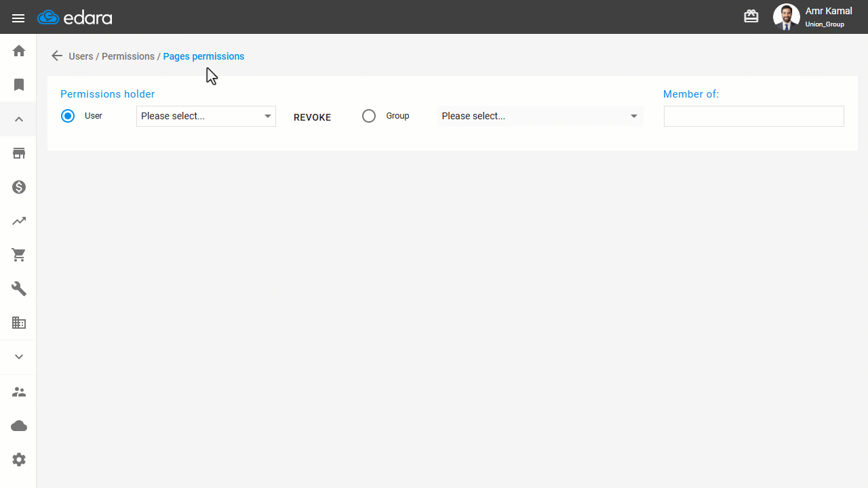This screenshot has height=488, width=868.
Task: Click the Union_Group label in header
Action: (x=825, y=24)
